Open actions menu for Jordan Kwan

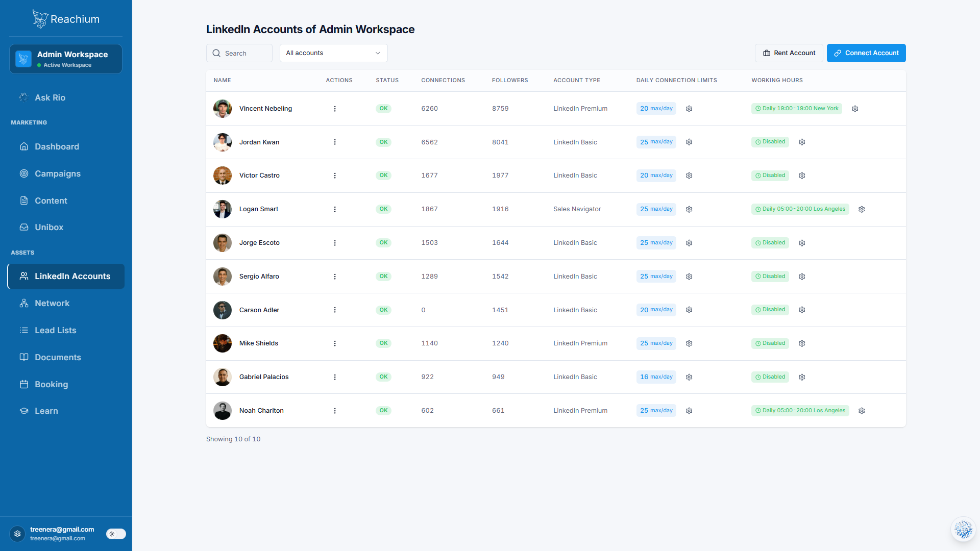point(335,142)
